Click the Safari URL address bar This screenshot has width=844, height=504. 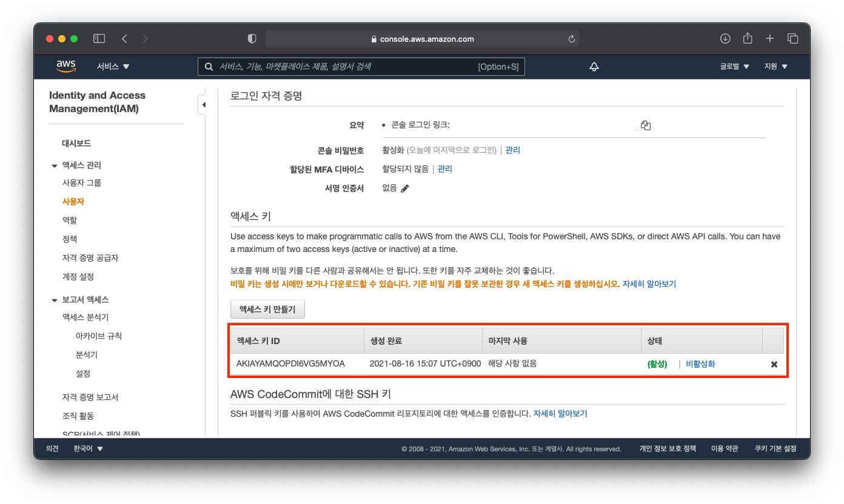pyautogui.click(x=422, y=39)
